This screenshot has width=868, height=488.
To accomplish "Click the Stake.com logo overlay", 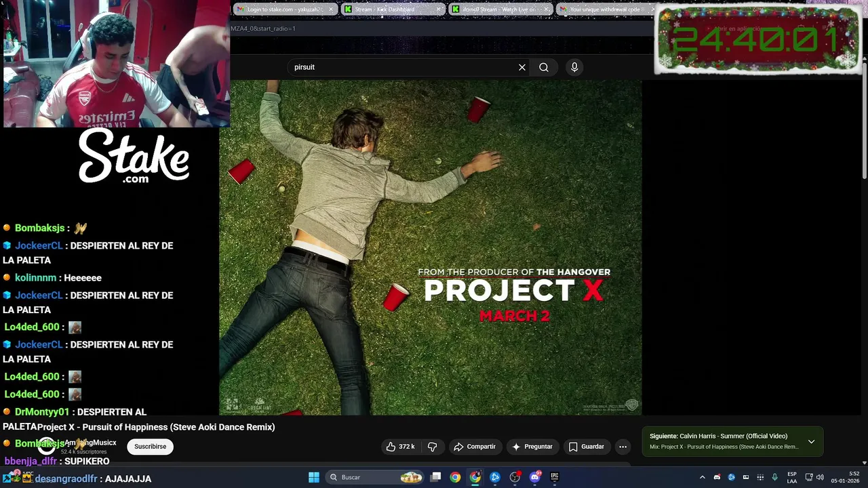I will pyautogui.click(x=134, y=157).
